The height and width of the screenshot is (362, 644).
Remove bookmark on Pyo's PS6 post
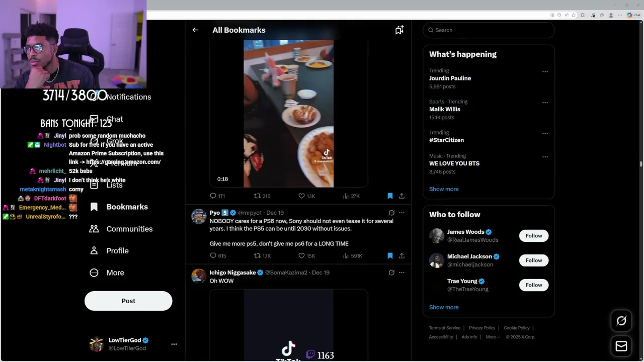tap(390, 256)
